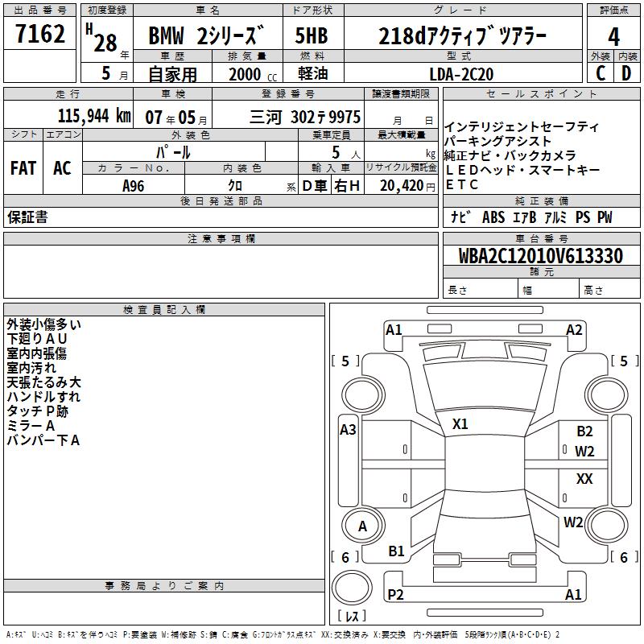Select the usage history 自家用
This screenshot has height=644, width=644.
pyautogui.click(x=172, y=74)
